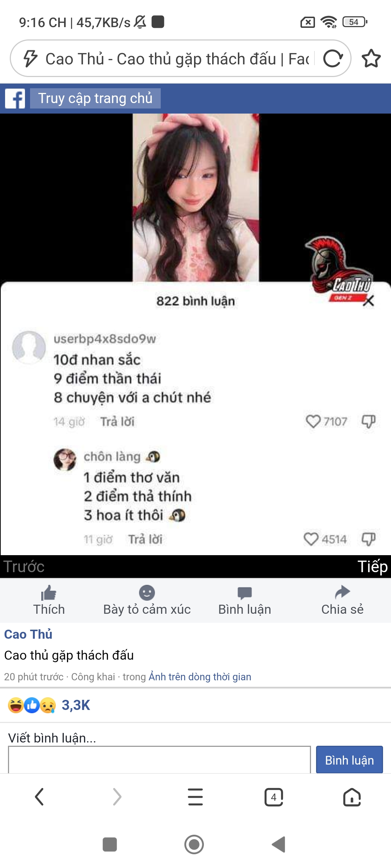
Task: Tap the Bình luận speech bubble icon
Action: pyautogui.click(x=245, y=593)
